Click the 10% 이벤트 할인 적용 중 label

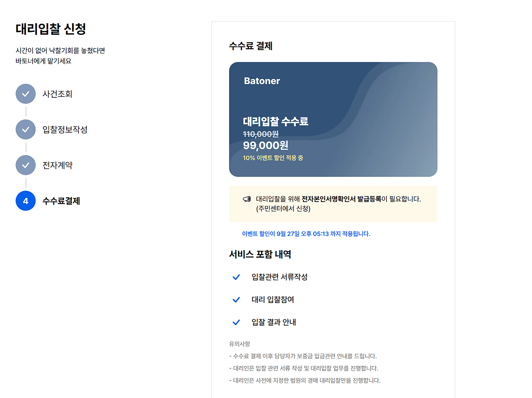273,158
